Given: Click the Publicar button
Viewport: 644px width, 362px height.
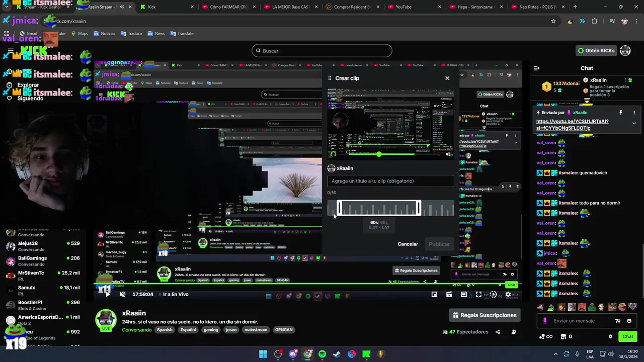Looking at the screenshot, I should [439, 244].
